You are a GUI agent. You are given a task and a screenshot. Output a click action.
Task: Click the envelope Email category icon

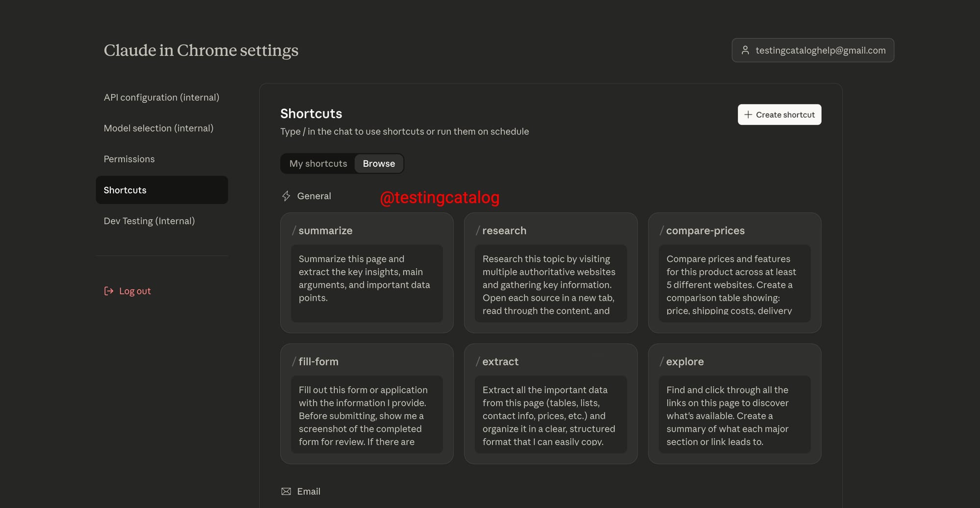pos(286,491)
